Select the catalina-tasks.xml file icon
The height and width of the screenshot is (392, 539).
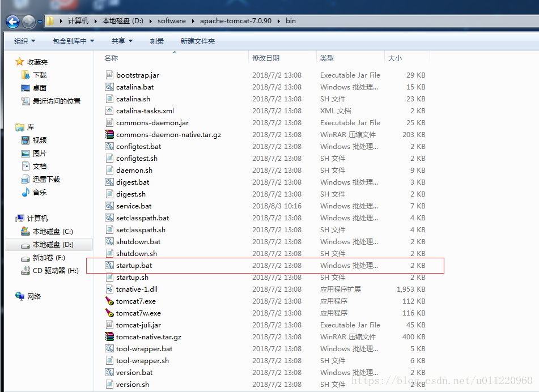pos(109,110)
